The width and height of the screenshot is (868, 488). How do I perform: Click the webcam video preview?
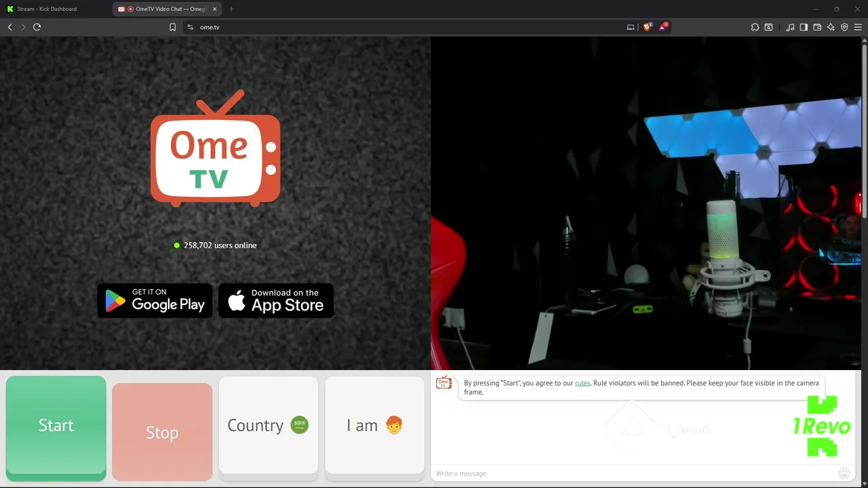(x=646, y=203)
